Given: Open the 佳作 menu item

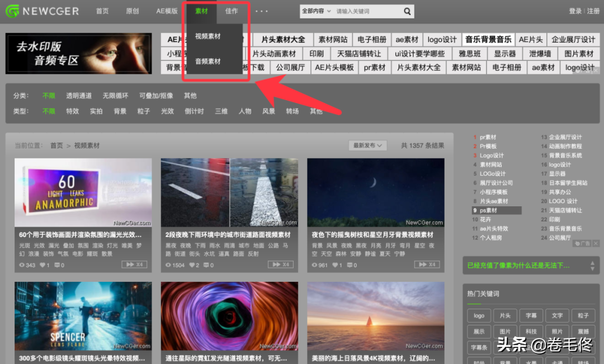Looking at the screenshot, I should tap(232, 11).
